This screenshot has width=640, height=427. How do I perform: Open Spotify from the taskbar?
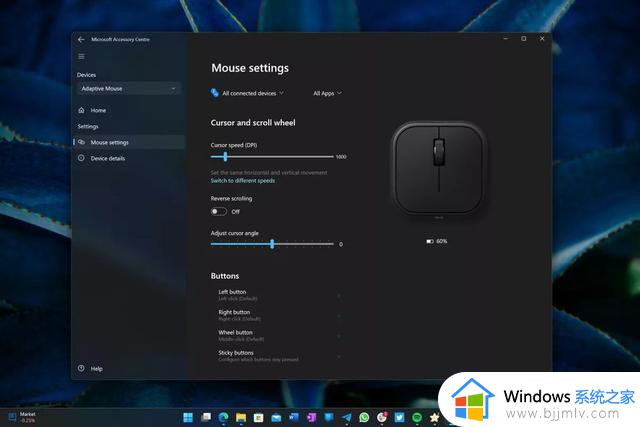point(417,417)
